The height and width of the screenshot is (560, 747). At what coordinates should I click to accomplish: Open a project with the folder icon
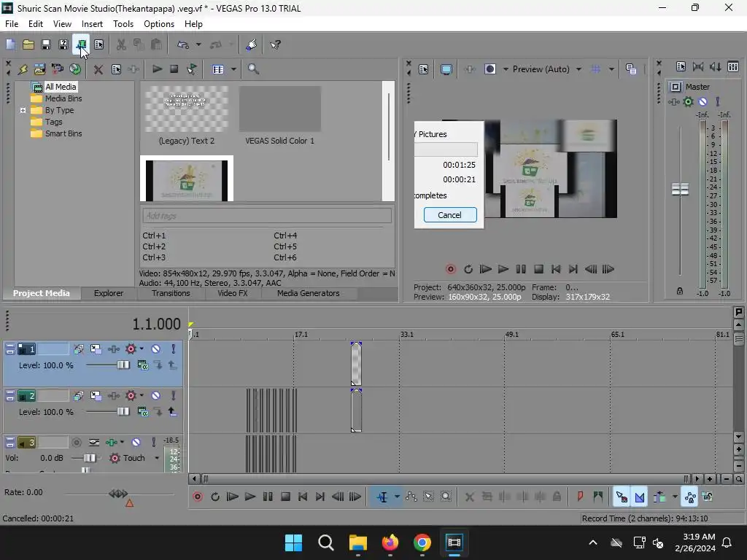coord(28,44)
